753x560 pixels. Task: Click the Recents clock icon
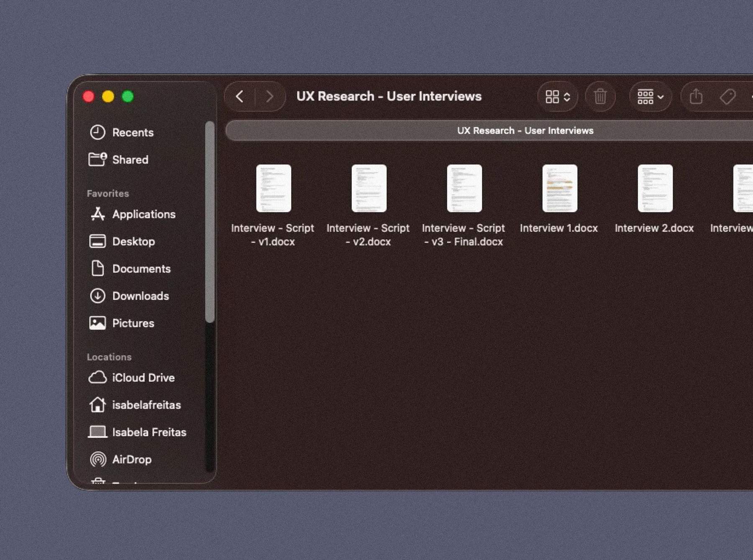click(97, 133)
